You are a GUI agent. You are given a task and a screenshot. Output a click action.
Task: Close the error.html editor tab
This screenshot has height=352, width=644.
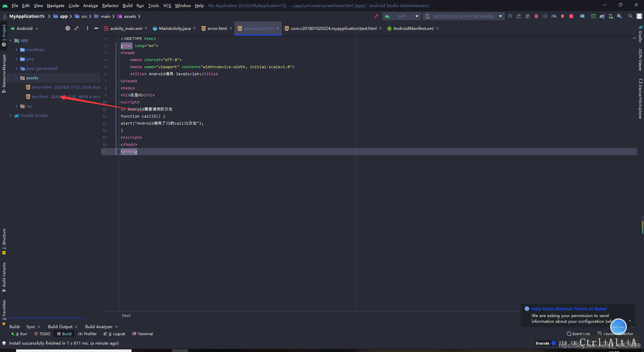(x=231, y=28)
